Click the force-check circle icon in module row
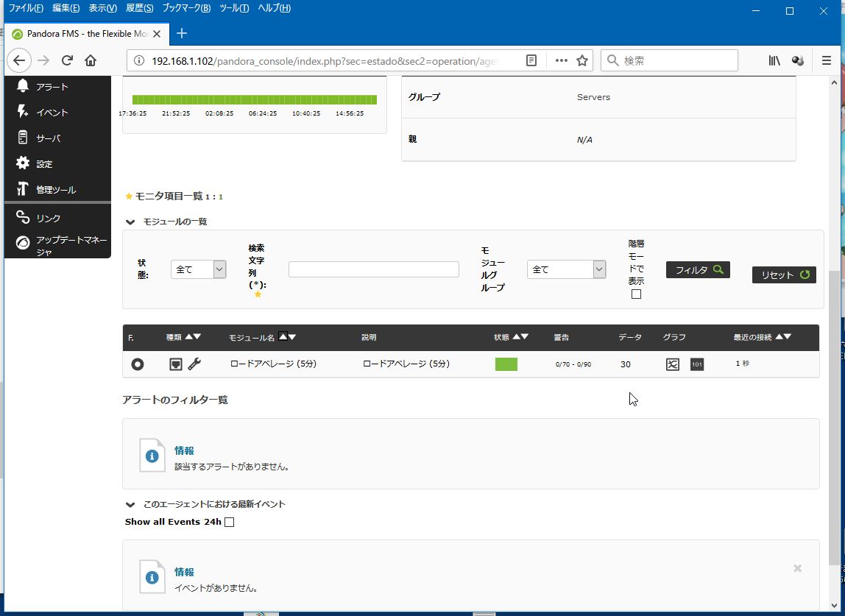Image resolution: width=845 pixels, height=616 pixels. [138, 364]
